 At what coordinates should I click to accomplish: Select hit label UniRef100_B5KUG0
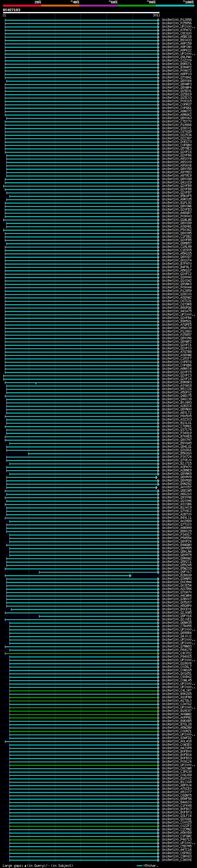[177, 453]
